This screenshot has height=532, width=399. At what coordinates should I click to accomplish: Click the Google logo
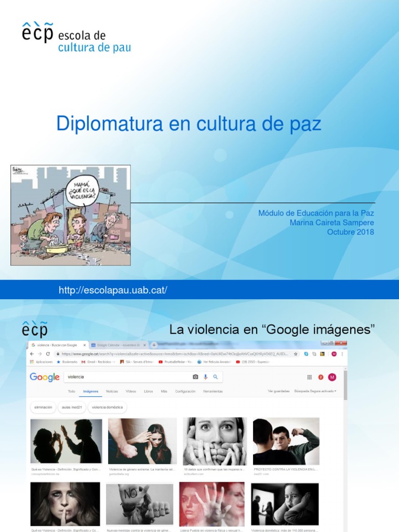(x=45, y=377)
